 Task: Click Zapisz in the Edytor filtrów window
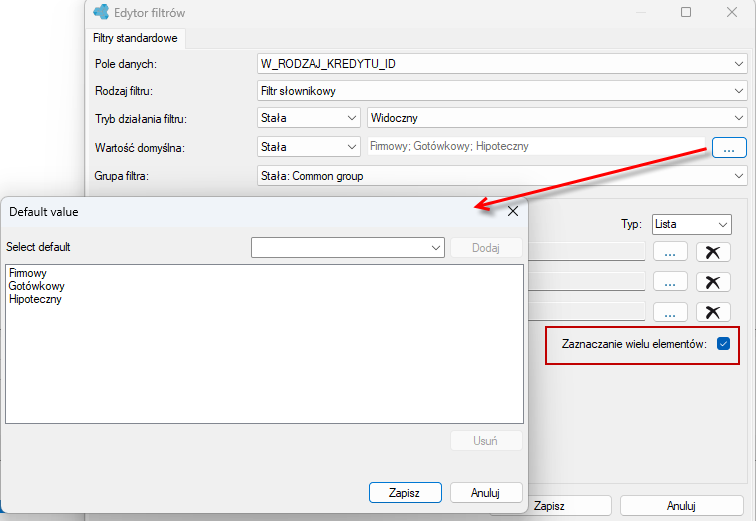[x=569, y=506]
